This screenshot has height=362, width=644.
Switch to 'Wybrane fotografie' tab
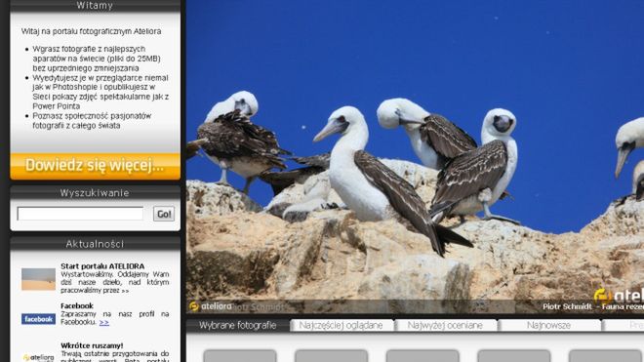238,326
